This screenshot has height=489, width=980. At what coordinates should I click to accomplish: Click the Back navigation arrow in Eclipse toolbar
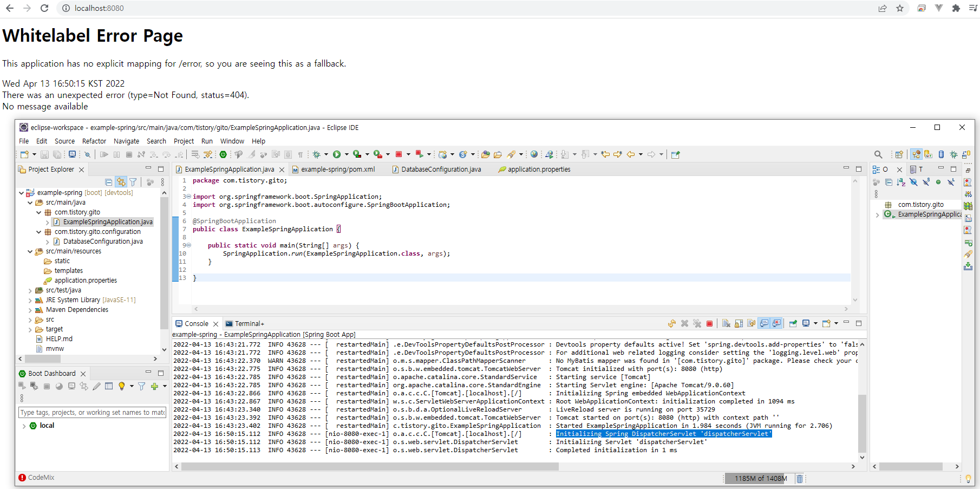pos(631,155)
